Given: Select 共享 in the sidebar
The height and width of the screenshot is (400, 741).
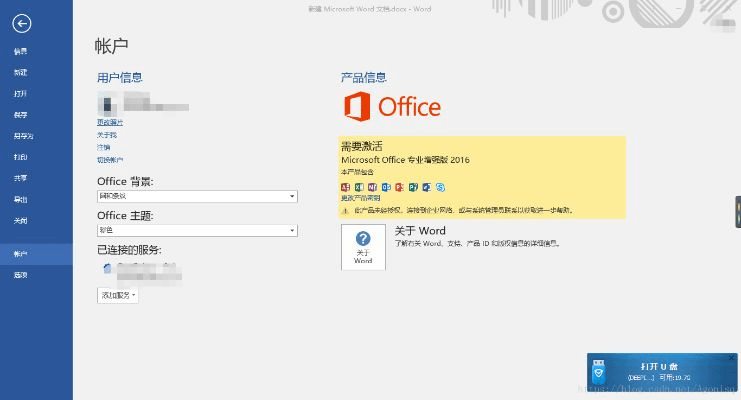Looking at the screenshot, I should click(20, 178).
